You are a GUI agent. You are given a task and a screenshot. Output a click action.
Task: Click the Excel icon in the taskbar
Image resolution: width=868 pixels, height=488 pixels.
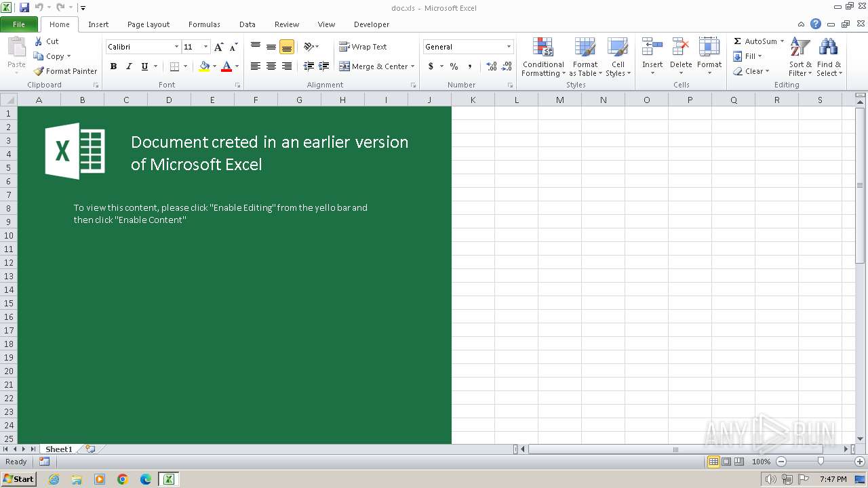pos(168,479)
